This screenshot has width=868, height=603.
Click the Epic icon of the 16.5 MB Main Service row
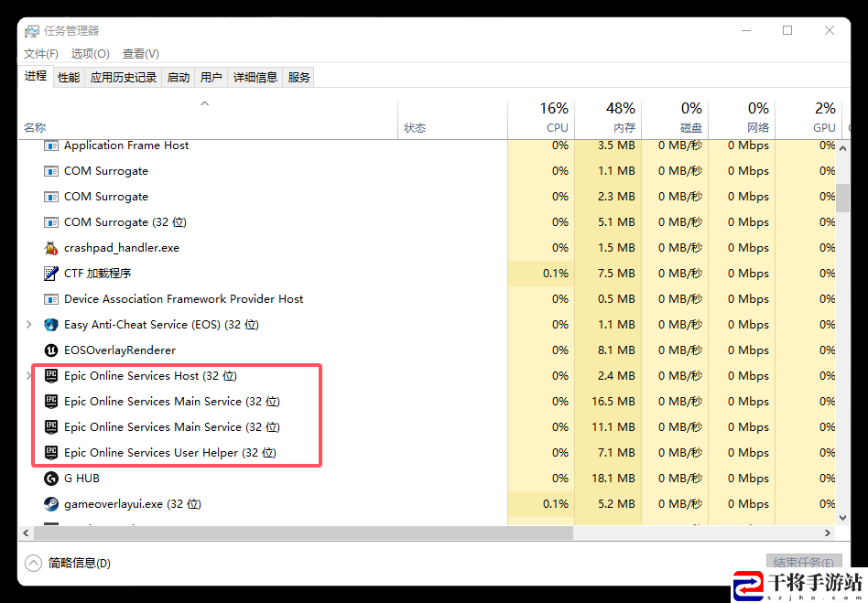[x=51, y=401]
